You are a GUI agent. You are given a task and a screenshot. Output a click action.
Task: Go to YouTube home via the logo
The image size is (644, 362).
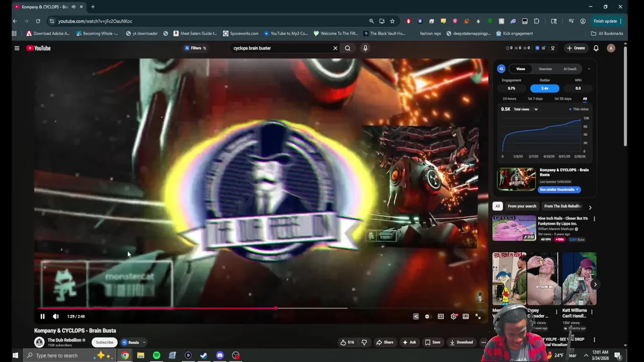point(39,48)
